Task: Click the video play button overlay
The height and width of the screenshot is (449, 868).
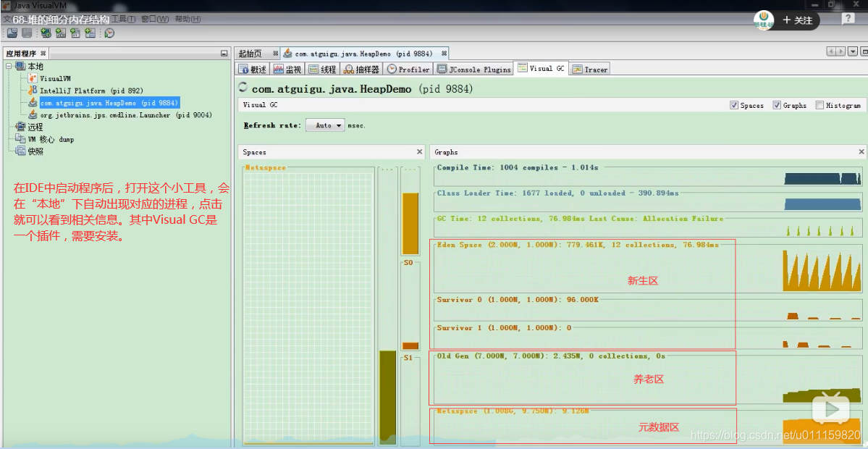Action: pyautogui.click(x=830, y=410)
